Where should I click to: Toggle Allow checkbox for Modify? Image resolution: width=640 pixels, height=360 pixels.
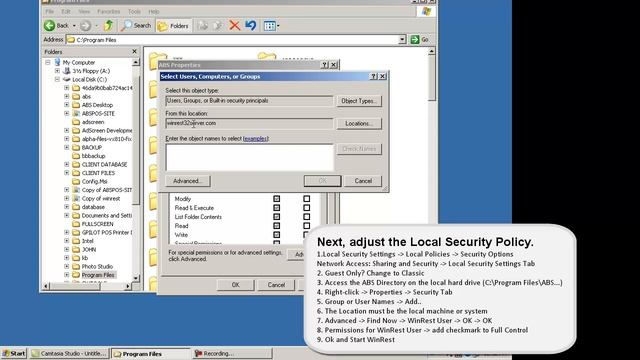[x=277, y=199]
